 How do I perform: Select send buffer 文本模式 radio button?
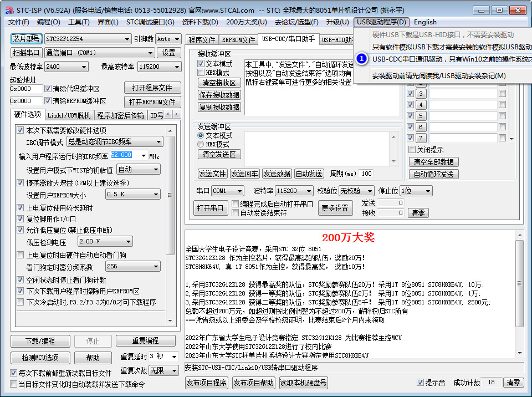tap(201, 135)
